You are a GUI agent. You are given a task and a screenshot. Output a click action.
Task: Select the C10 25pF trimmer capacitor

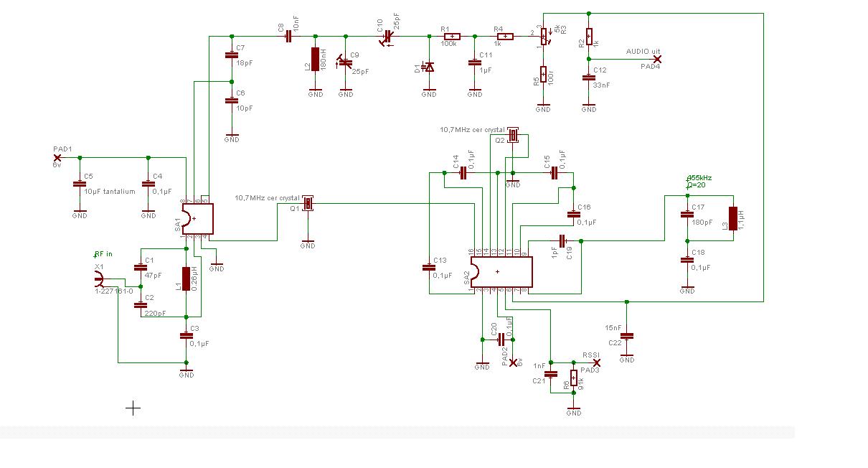tap(389, 36)
